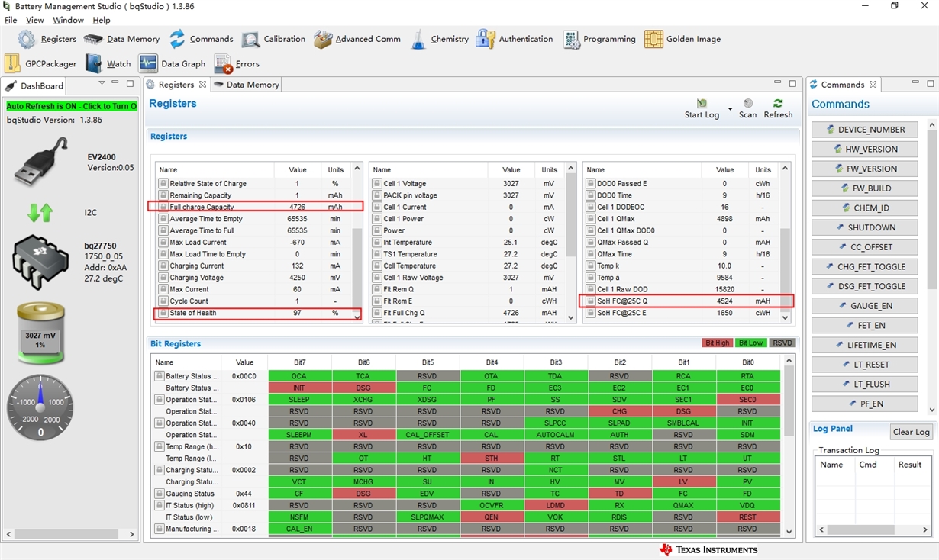Toggle Auto Refresh in the DashBoard
939x560 pixels.
[72, 106]
